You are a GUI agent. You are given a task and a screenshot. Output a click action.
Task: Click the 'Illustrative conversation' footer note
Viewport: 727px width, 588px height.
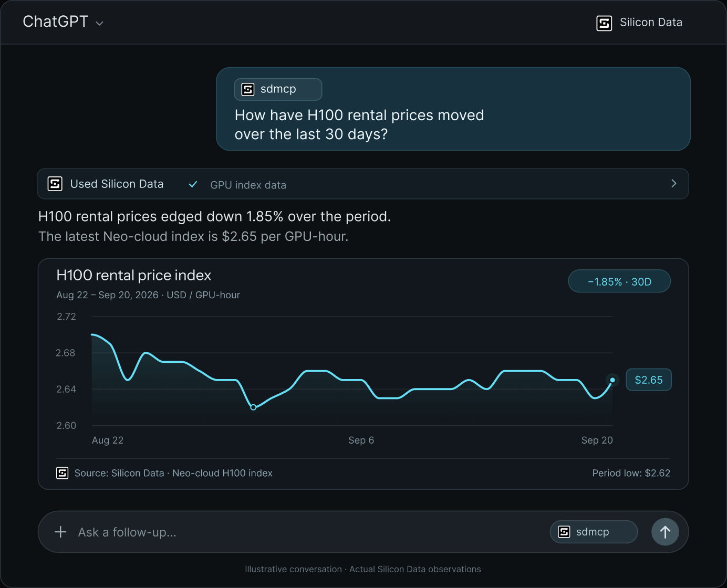[x=363, y=570]
